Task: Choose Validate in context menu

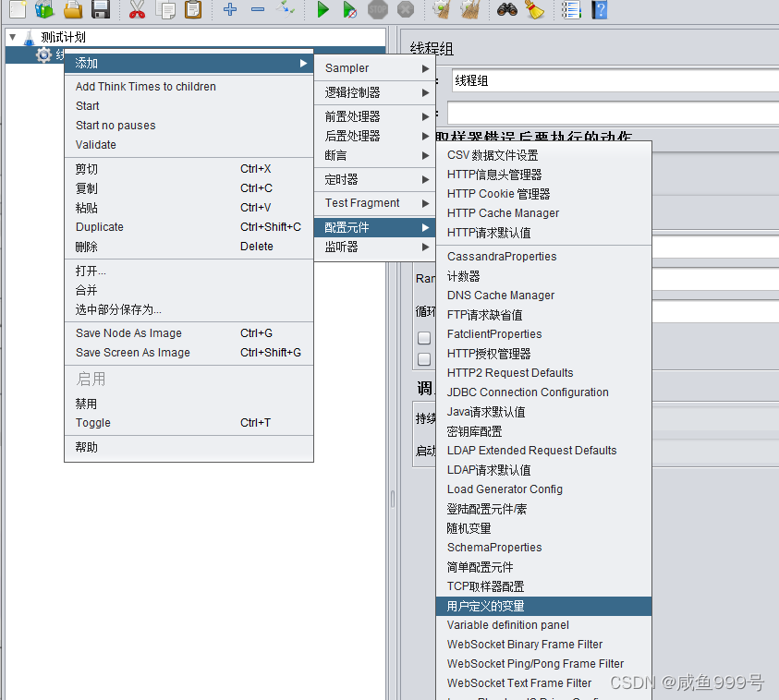Action: [189, 144]
